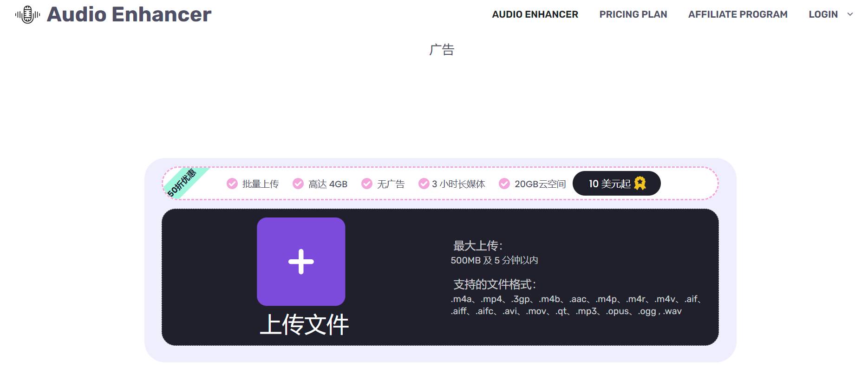Viewport: 868px width, 368px height.
Task: Click the 广告 label at top
Action: (441, 50)
